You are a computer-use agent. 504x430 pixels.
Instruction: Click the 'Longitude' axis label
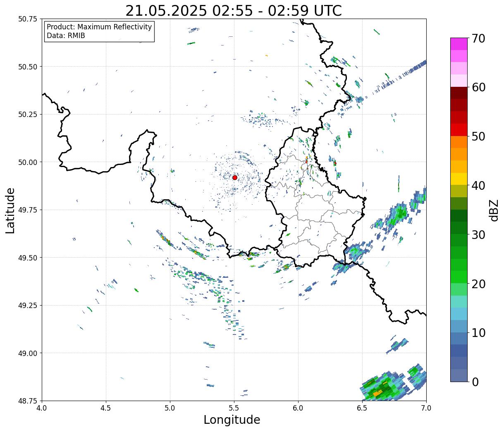[232, 420]
